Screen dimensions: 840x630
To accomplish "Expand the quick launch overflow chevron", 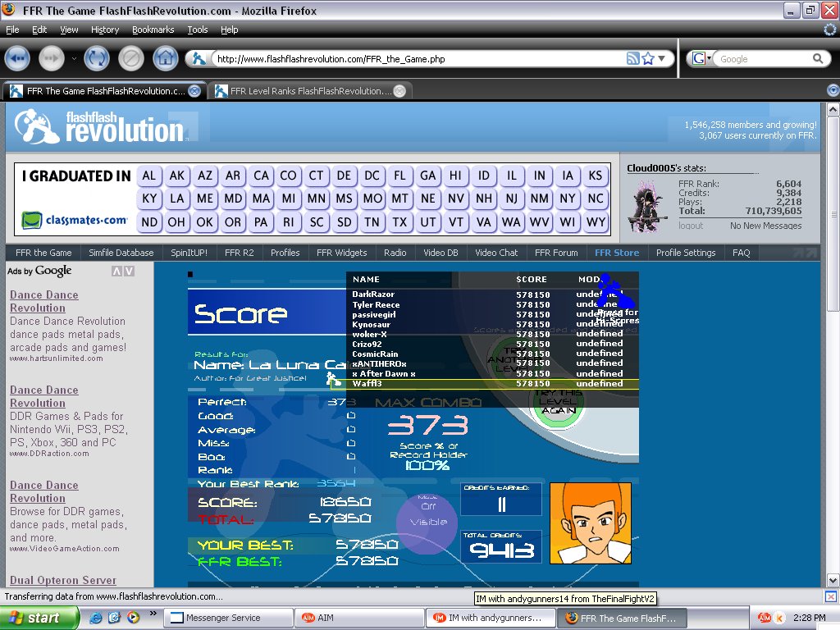I will [x=153, y=613].
